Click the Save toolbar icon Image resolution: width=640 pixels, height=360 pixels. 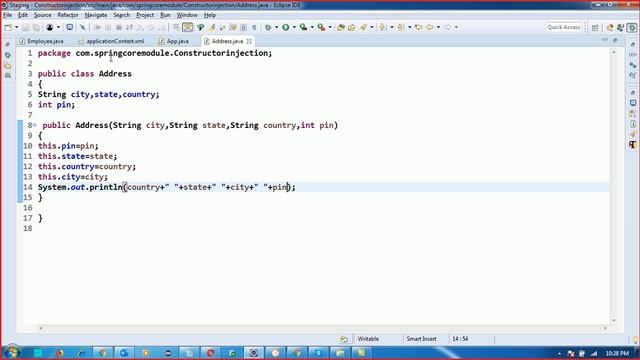click(x=25, y=27)
